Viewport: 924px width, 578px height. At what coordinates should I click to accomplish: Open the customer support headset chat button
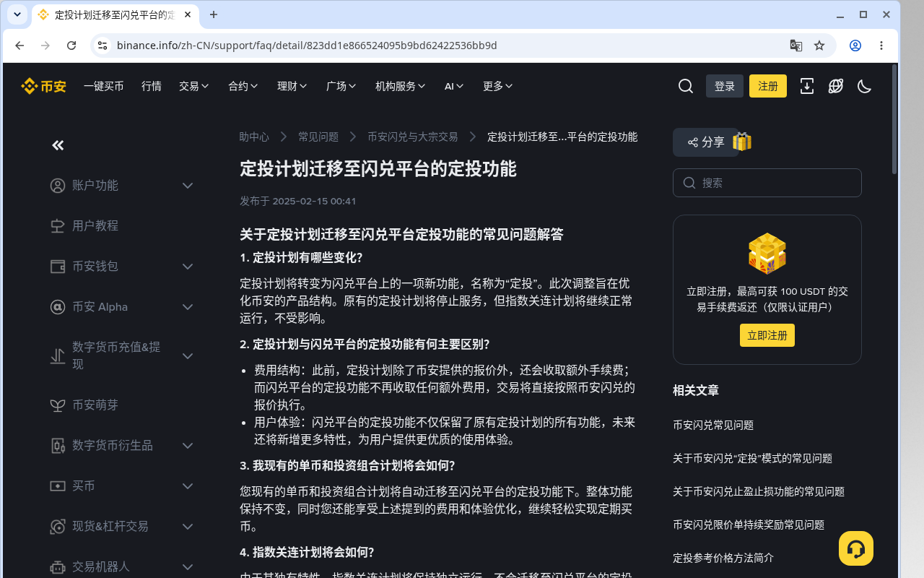pyautogui.click(x=856, y=548)
